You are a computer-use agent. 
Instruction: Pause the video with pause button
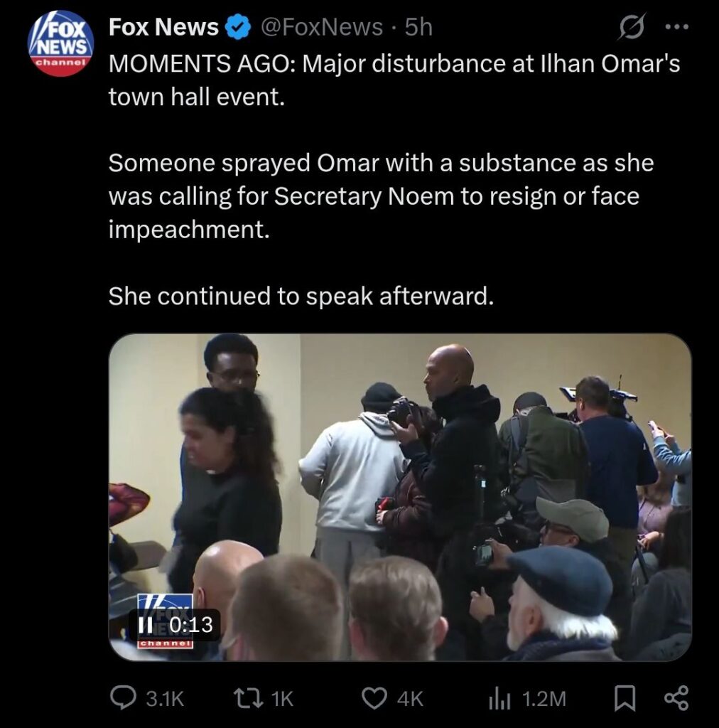click(x=145, y=624)
